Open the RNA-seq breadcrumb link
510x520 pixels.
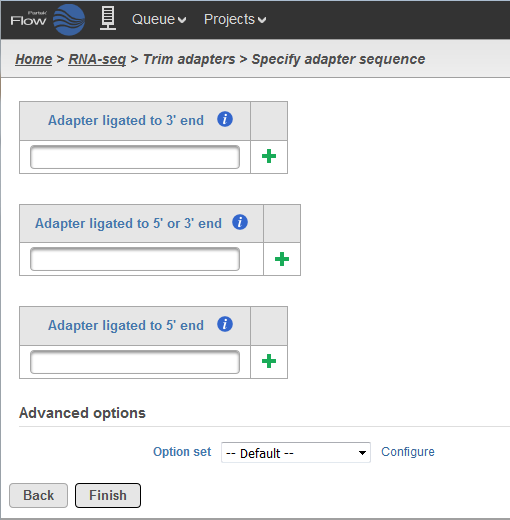(x=97, y=59)
